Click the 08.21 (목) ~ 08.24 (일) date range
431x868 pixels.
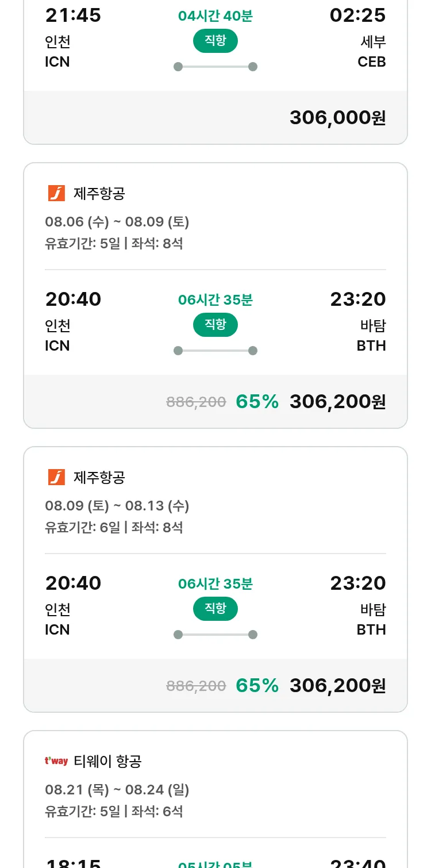point(117,790)
